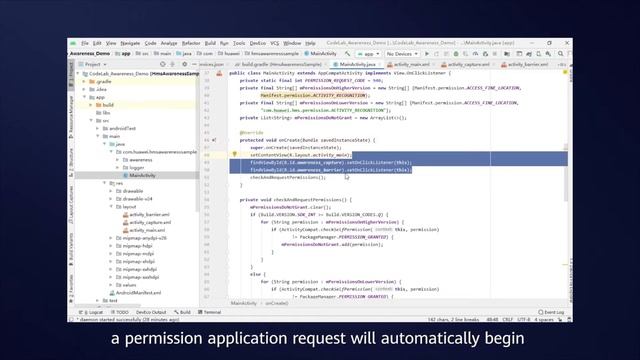The width and height of the screenshot is (640, 360).
Task: Click the checkAndRequestPermissions(); call line in onCreate
Action: click(x=288, y=178)
